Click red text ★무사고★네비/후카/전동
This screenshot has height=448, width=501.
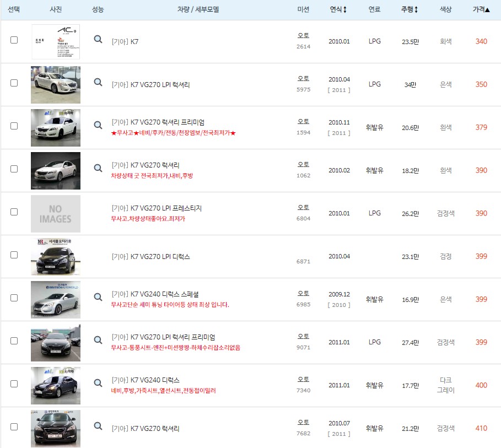pos(174,133)
